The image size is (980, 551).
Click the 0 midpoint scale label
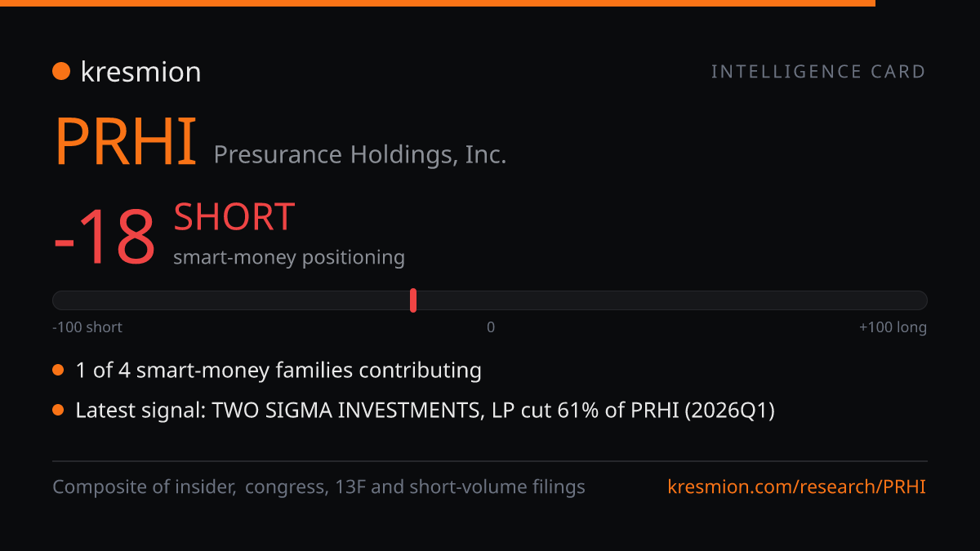pos(491,327)
